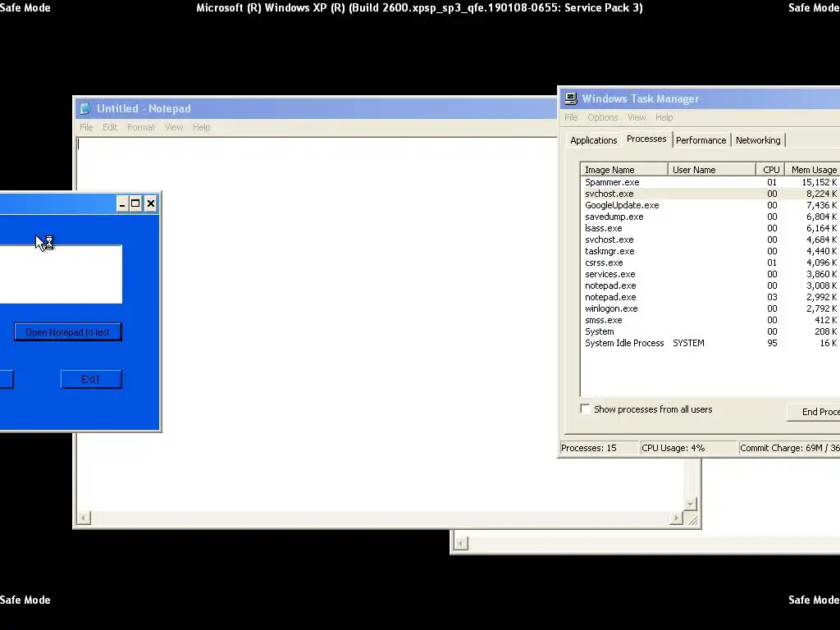Select the Processes tab
Screen dimensions: 840x630
(646, 139)
